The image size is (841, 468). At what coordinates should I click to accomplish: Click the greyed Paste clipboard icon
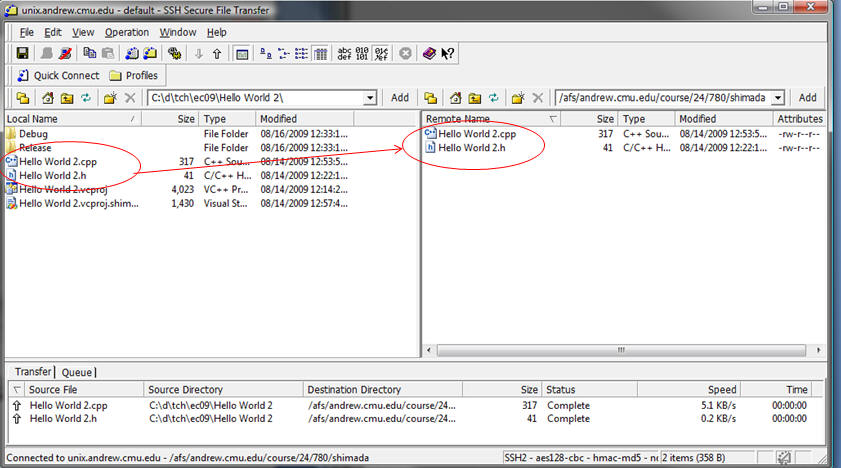point(108,53)
